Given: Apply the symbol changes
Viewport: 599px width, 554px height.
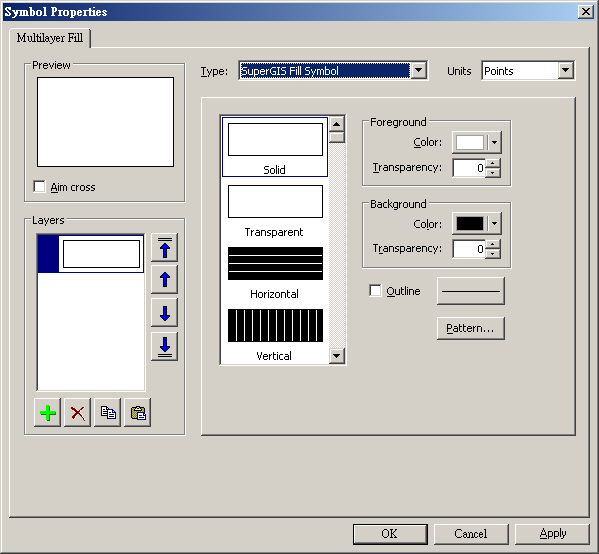Looking at the screenshot, I should (552, 534).
